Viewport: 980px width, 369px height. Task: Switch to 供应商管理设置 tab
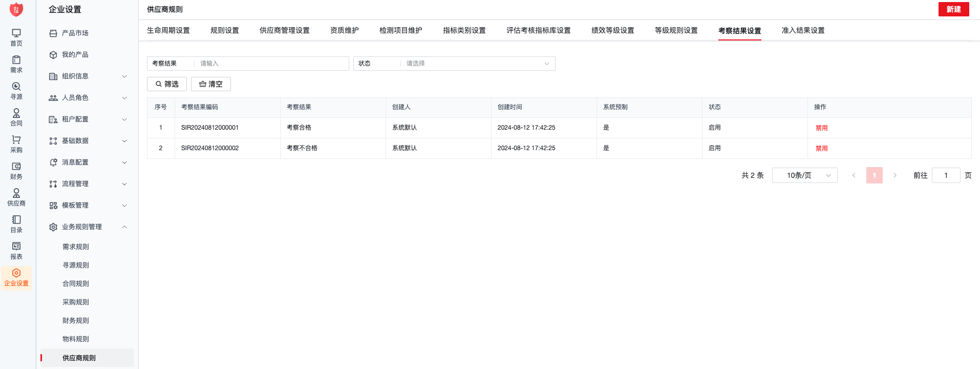[285, 30]
